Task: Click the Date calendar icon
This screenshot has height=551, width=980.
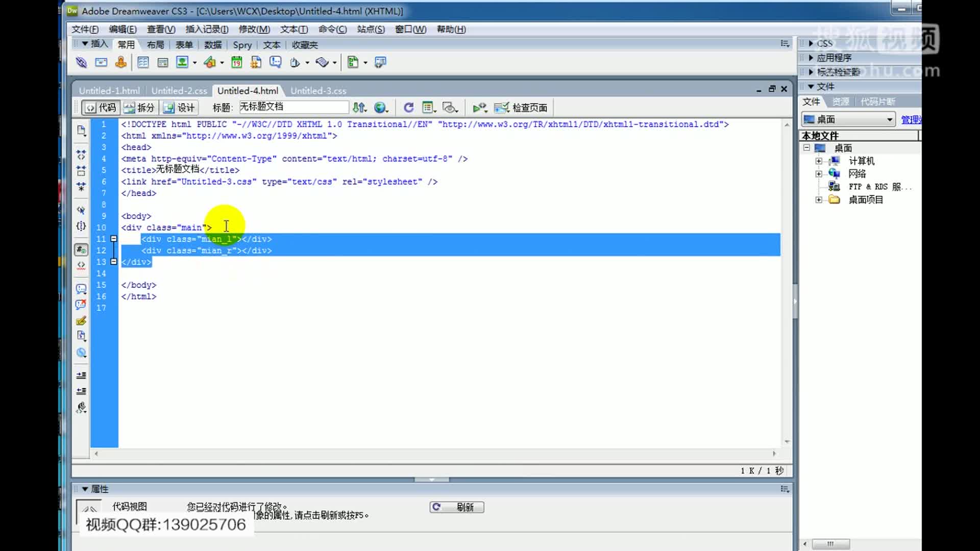Action: pyautogui.click(x=236, y=62)
